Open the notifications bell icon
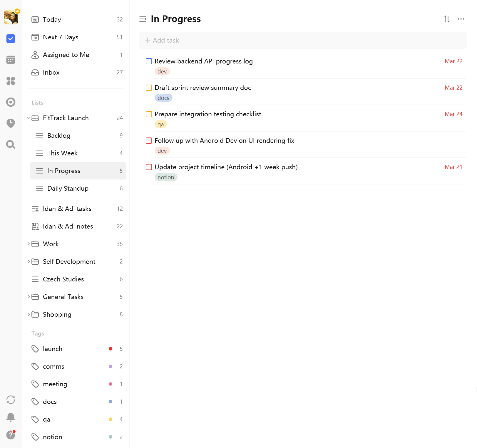Image resolution: width=477 pixels, height=448 pixels. [x=11, y=417]
